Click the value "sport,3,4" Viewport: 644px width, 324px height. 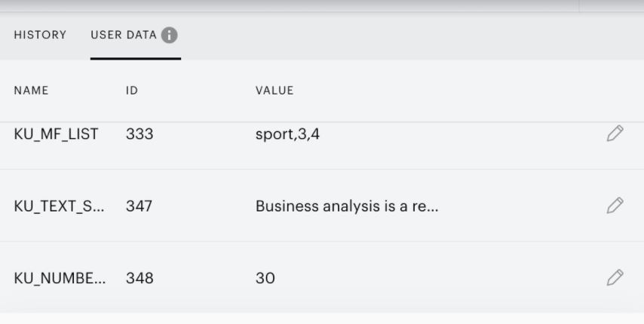[287, 134]
